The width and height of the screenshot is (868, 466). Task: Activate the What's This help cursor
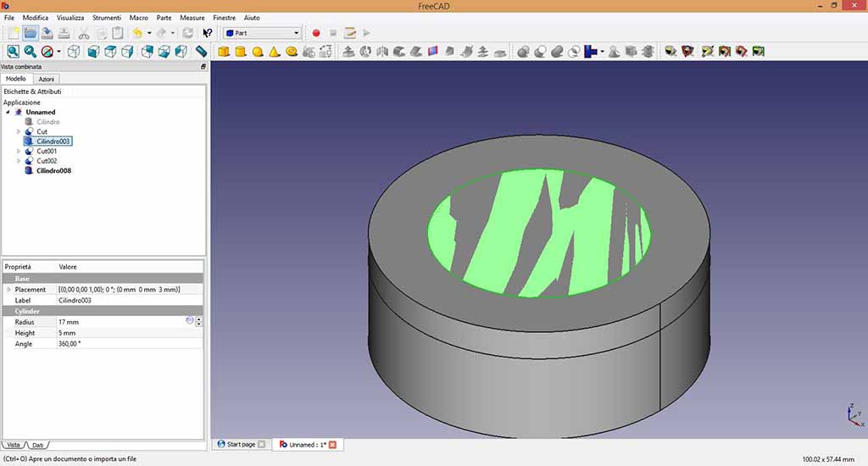tap(208, 33)
